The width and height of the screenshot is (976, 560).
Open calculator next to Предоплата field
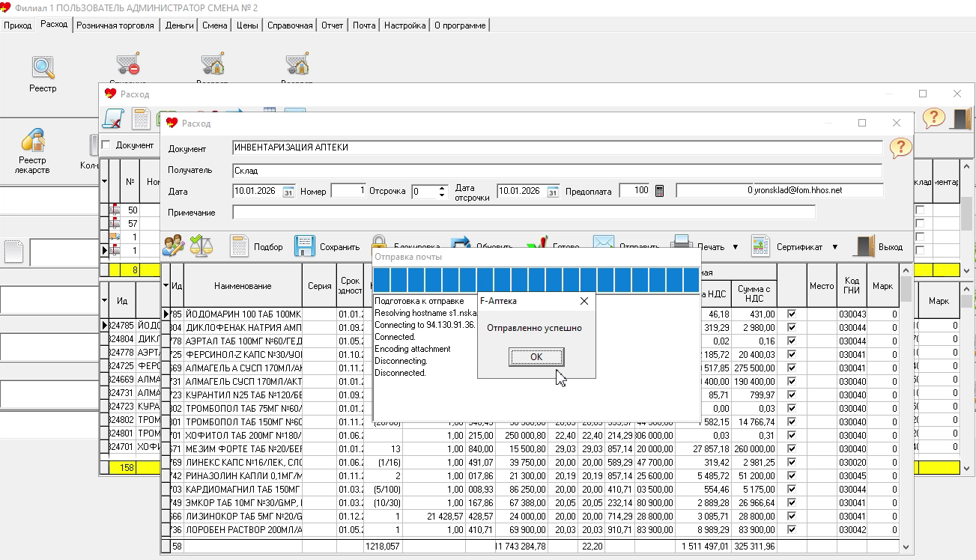click(x=659, y=191)
